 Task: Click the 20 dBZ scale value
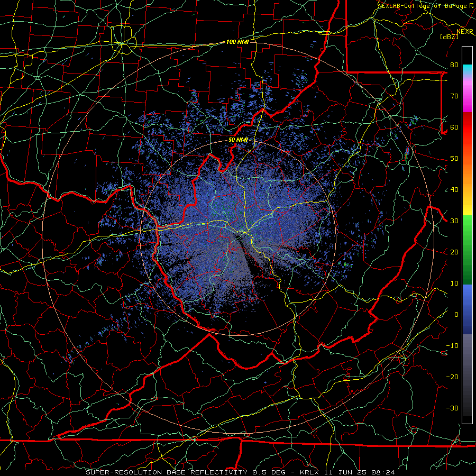(x=454, y=252)
